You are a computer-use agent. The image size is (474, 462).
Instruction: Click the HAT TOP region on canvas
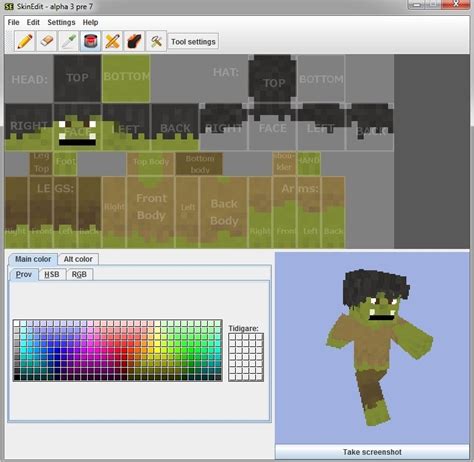pos(273,78)
